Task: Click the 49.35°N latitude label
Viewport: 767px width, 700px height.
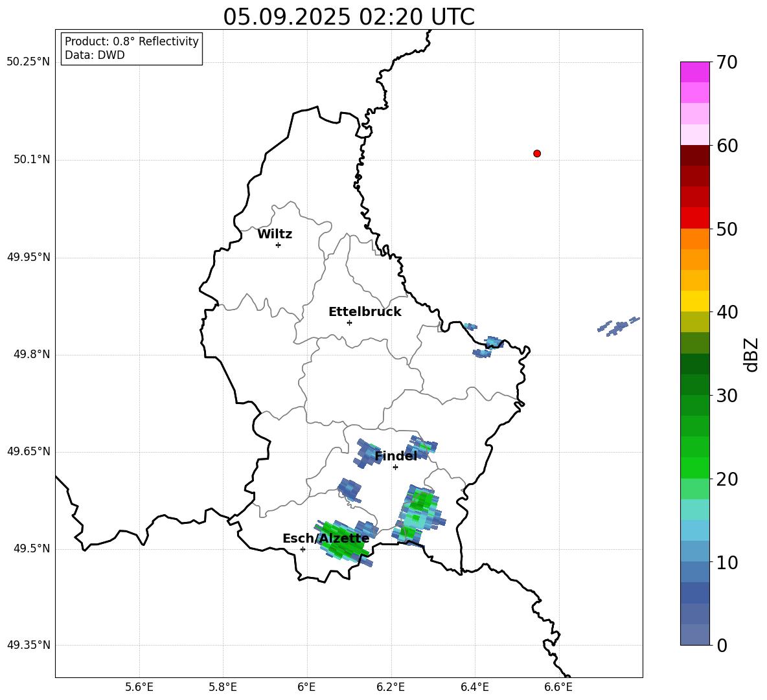Action: pyautogui.click(x=28, y=645)
